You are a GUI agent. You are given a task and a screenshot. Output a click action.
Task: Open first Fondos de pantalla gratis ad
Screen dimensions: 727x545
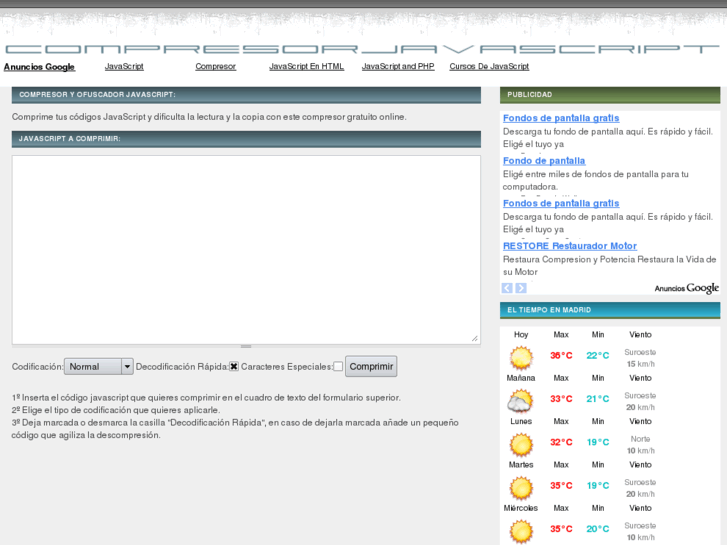tap(561, 118)
